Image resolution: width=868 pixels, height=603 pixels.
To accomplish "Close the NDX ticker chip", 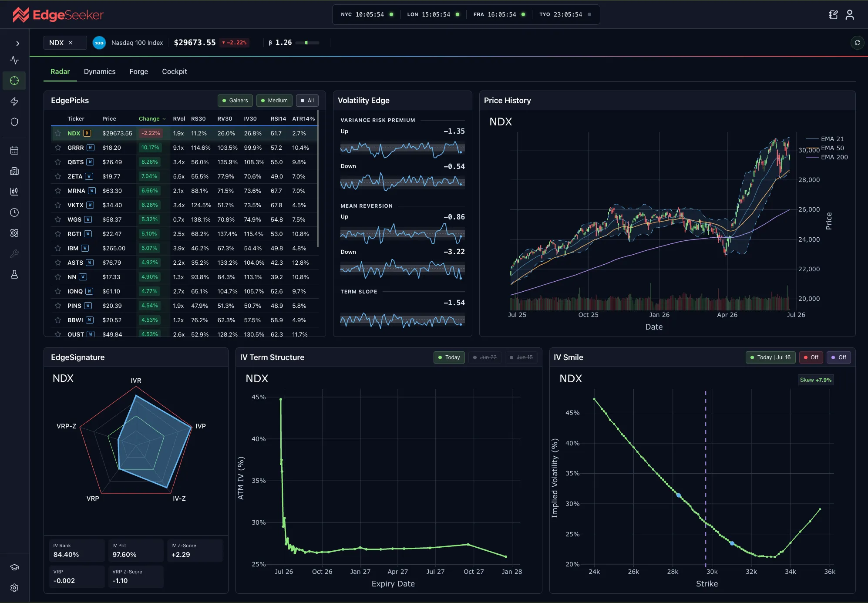I will click(71, 43).
